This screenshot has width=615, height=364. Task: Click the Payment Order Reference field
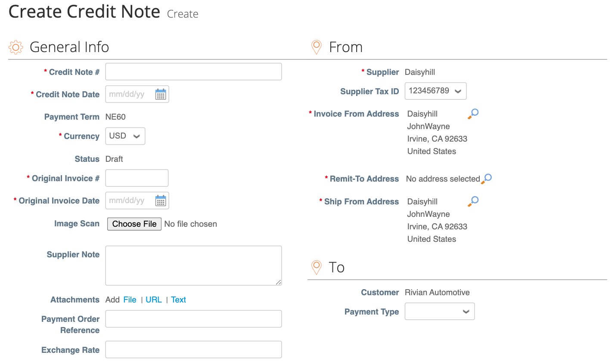point(193,318)
